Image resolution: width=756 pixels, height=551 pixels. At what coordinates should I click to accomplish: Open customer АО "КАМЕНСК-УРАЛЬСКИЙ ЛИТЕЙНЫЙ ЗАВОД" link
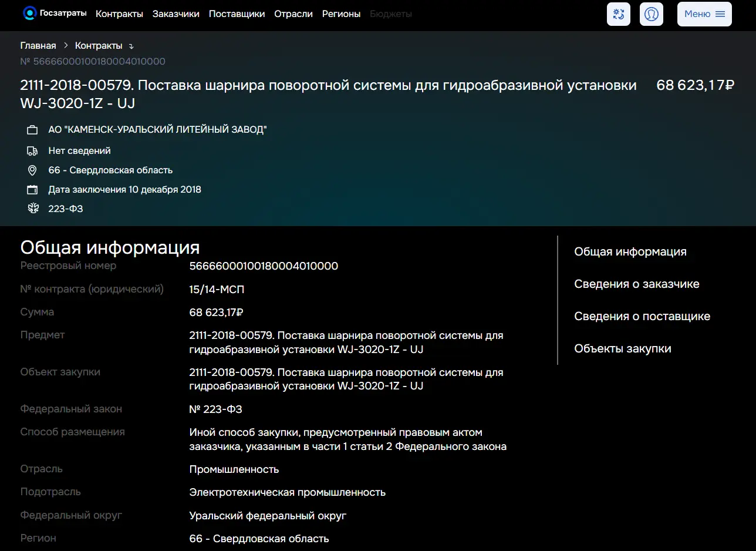157,130
